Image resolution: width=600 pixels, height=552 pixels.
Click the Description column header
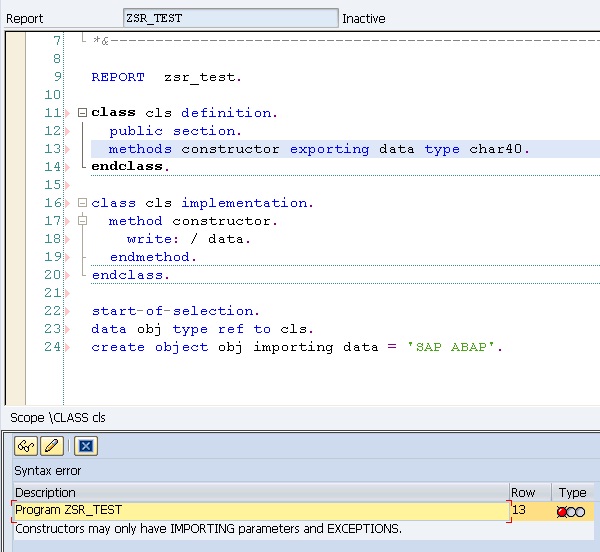tap(45, 492)
